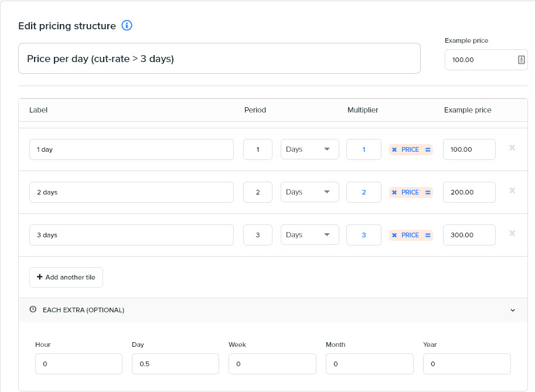
Task: Click the info icon beside Edit pricing structure
Action: 127,26
